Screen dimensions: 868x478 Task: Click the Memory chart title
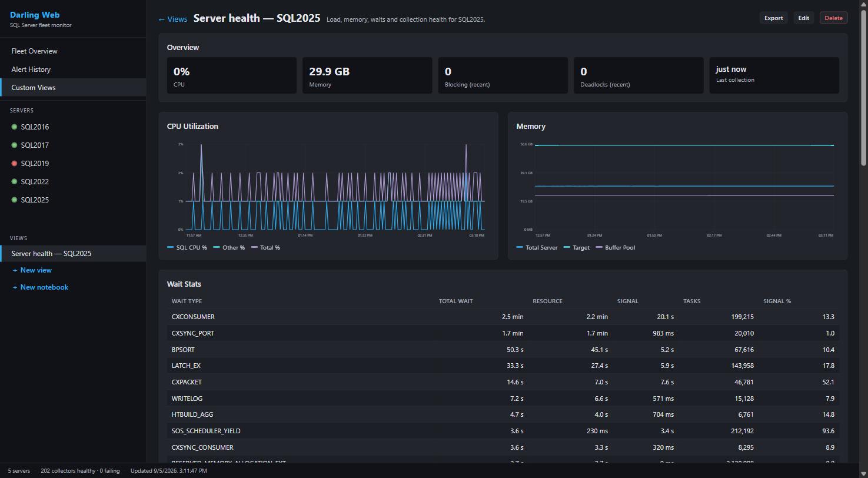click(531, 127)
